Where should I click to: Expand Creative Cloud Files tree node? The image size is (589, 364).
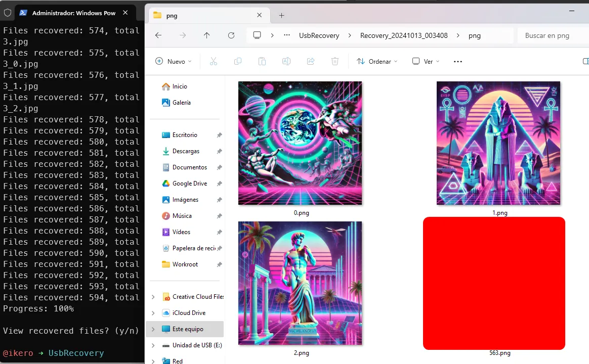153,297
